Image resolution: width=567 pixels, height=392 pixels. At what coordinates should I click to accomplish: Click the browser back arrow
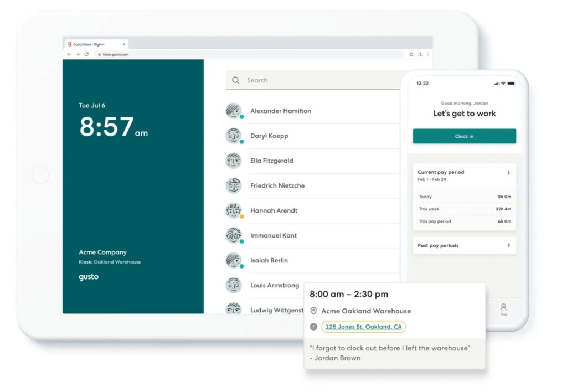[x=69, y=54]
